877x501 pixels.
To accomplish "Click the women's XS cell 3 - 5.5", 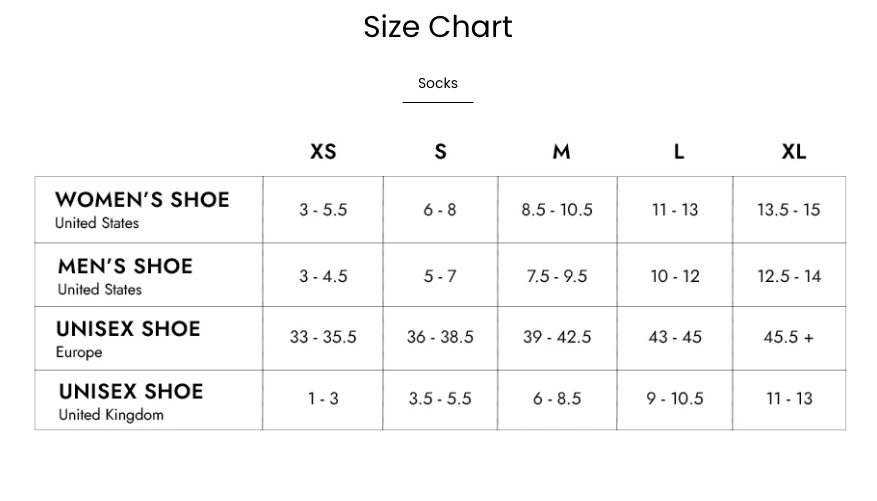I will (323, 210).
